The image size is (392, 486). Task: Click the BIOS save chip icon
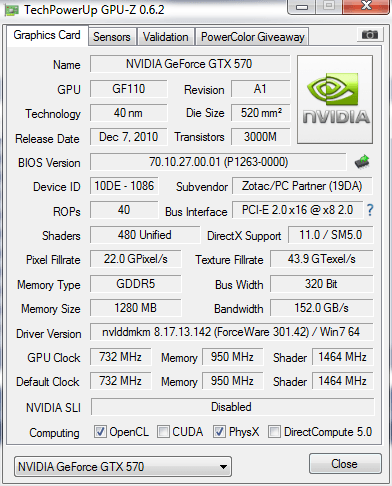pyautogui.click(x=362, y=162)
